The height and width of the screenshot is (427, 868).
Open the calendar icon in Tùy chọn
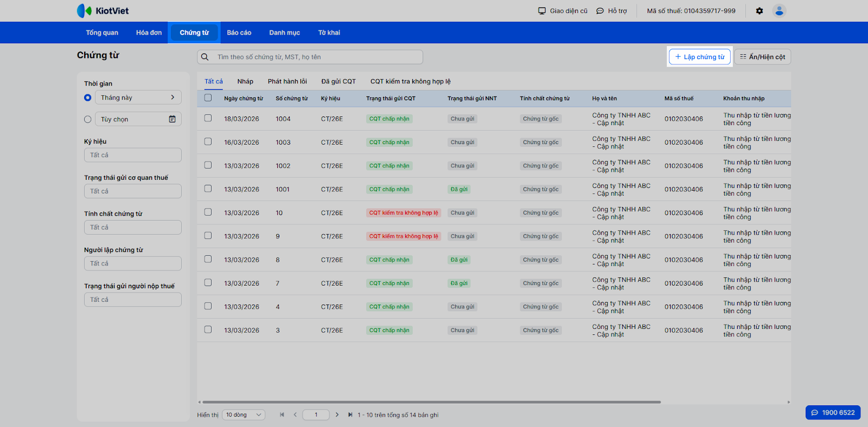(x=172, y=119)
